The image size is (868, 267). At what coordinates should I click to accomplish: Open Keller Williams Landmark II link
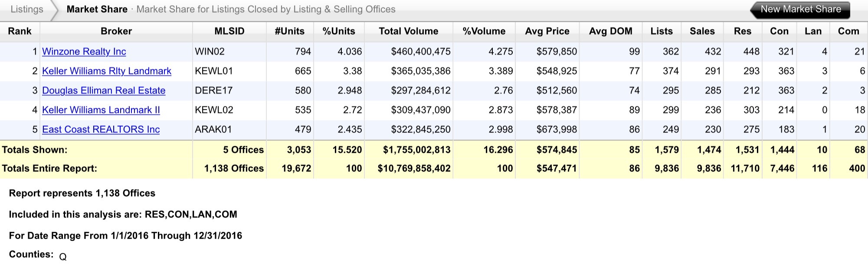coord(101,110)
